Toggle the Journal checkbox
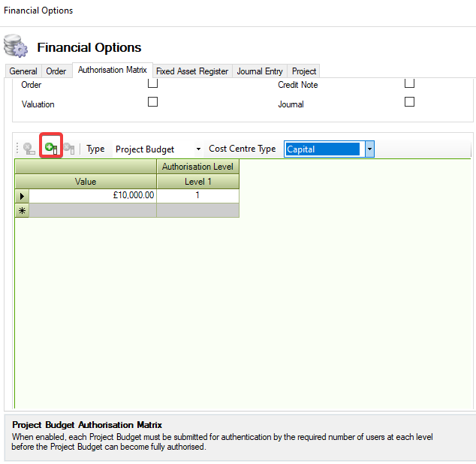The image size is (476, 464). [x=409, y=102]
